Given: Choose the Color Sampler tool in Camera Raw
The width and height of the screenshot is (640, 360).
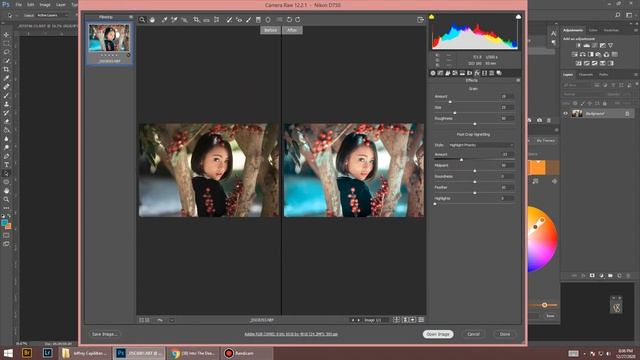Looking at the screenshot, I should [174, 20].
